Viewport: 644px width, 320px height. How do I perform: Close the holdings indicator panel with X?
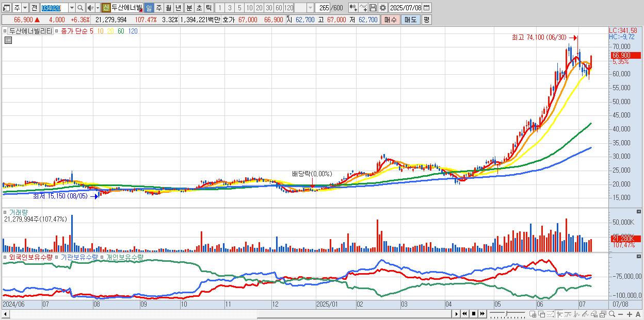639,257
